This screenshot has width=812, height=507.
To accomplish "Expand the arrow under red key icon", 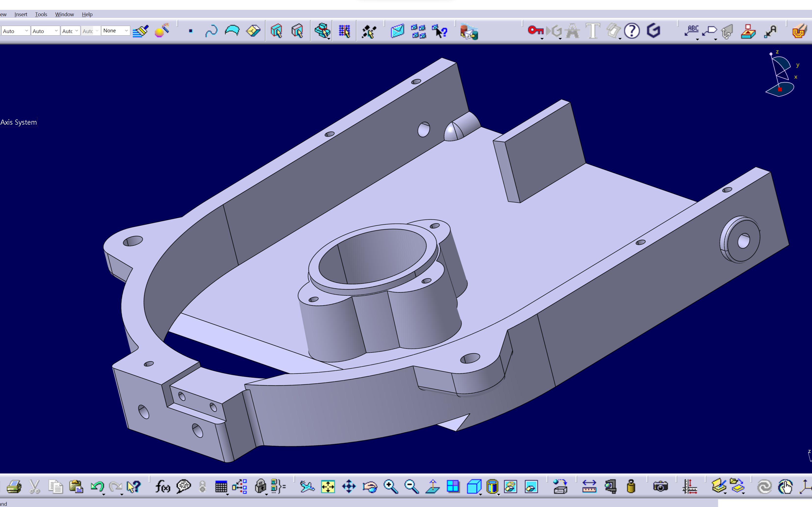I will click(542, 39).
